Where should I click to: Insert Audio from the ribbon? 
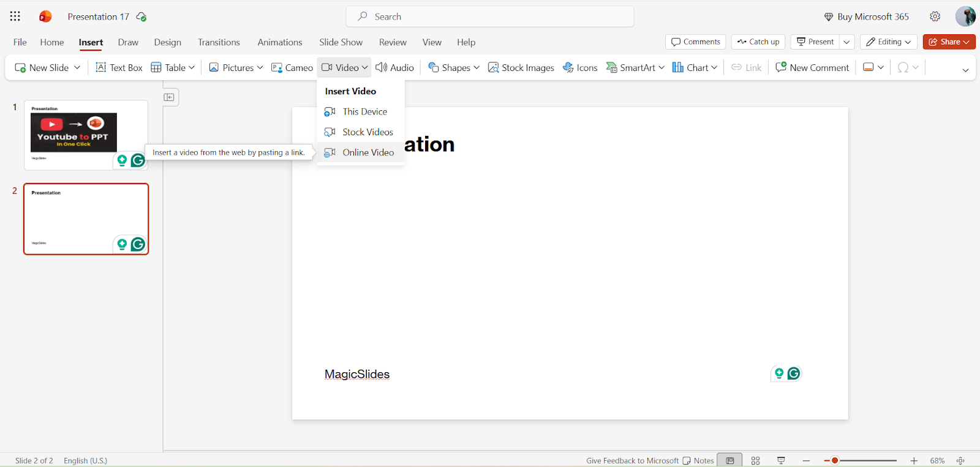(395, 67)
